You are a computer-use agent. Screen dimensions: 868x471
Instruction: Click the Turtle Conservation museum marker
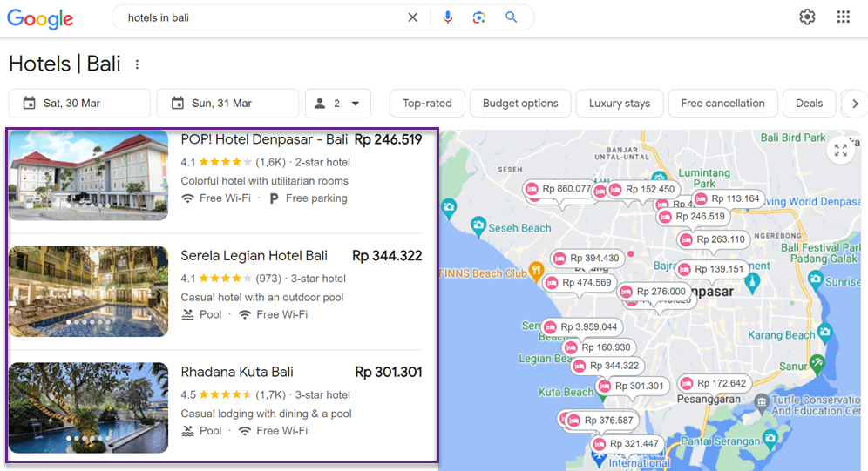coord(762,402)
